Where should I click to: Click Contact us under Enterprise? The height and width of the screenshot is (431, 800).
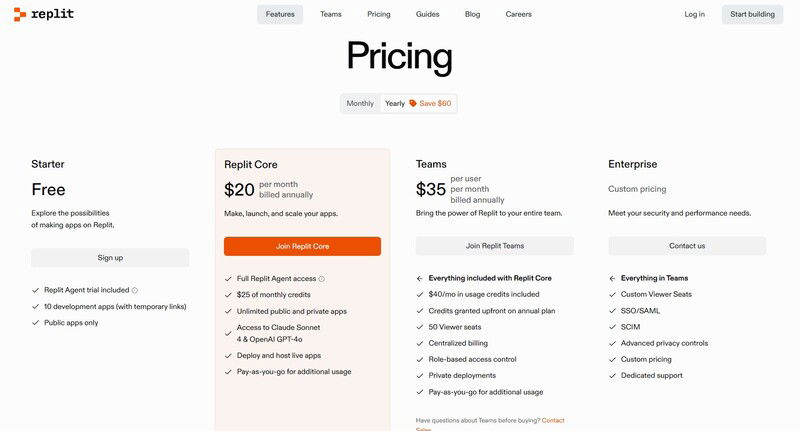coord(687,246)
